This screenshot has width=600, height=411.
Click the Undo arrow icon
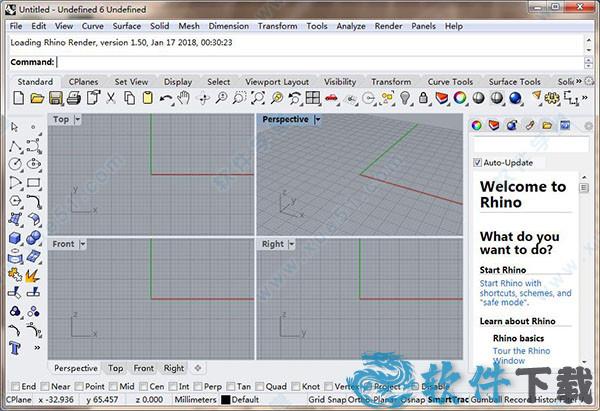(165, 99)
